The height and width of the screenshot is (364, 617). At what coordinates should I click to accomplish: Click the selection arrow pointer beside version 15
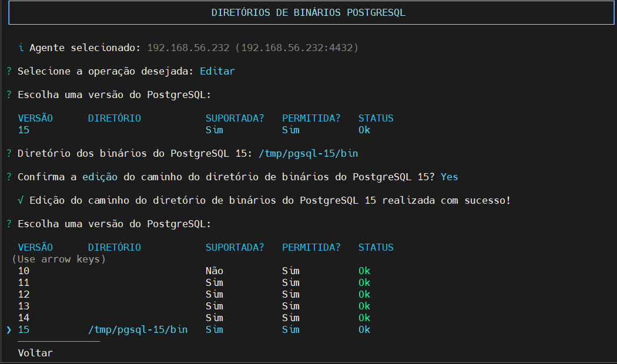point(9,330)
